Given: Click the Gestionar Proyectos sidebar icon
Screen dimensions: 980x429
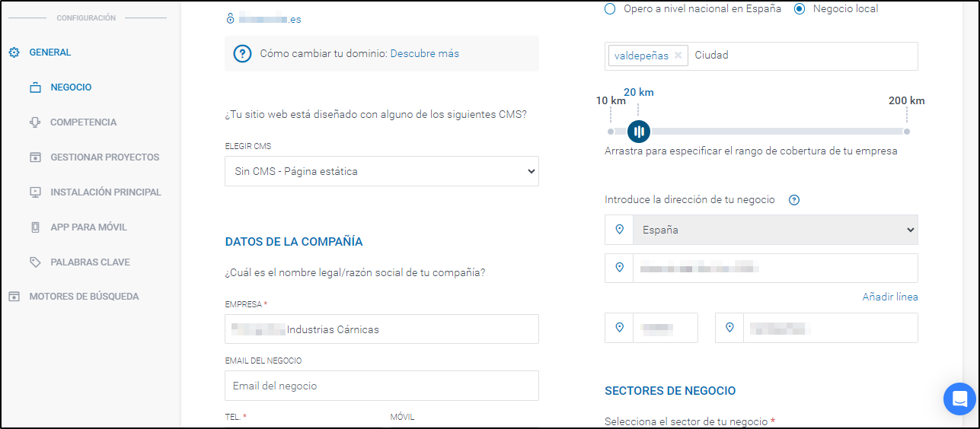Looking at the screenshot, I should tap(35, 157).
